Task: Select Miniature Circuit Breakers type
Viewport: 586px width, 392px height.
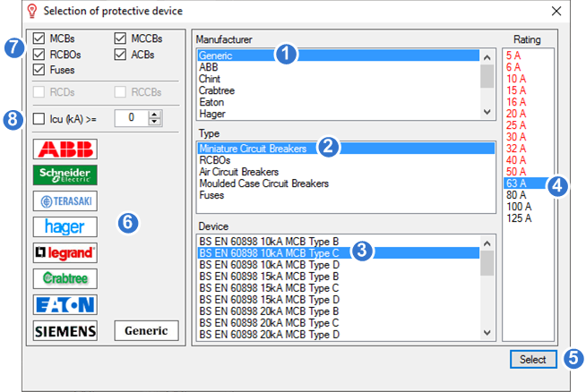Action: [x=346, y=149]
